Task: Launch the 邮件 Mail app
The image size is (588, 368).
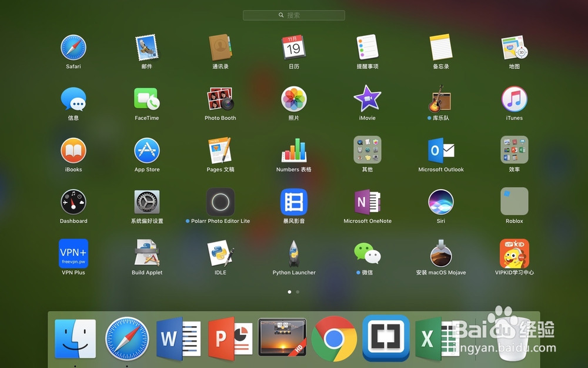Action: point(146,48)
